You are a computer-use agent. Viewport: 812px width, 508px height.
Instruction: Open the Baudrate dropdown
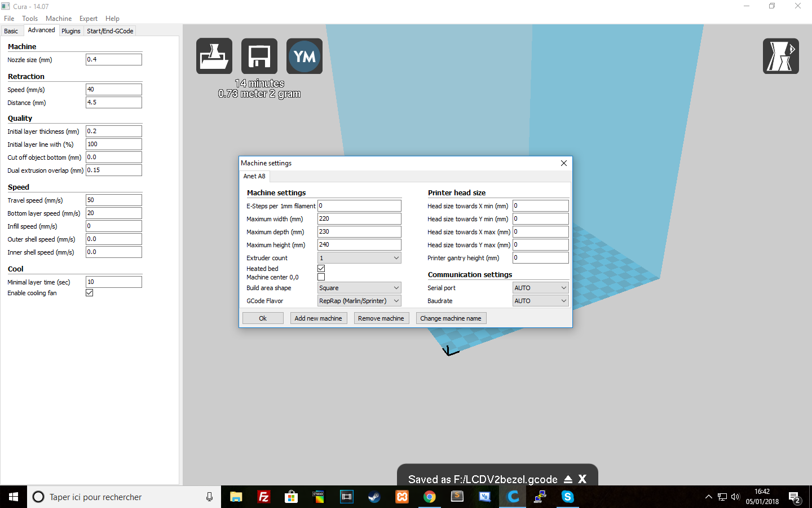pos(540,301)
